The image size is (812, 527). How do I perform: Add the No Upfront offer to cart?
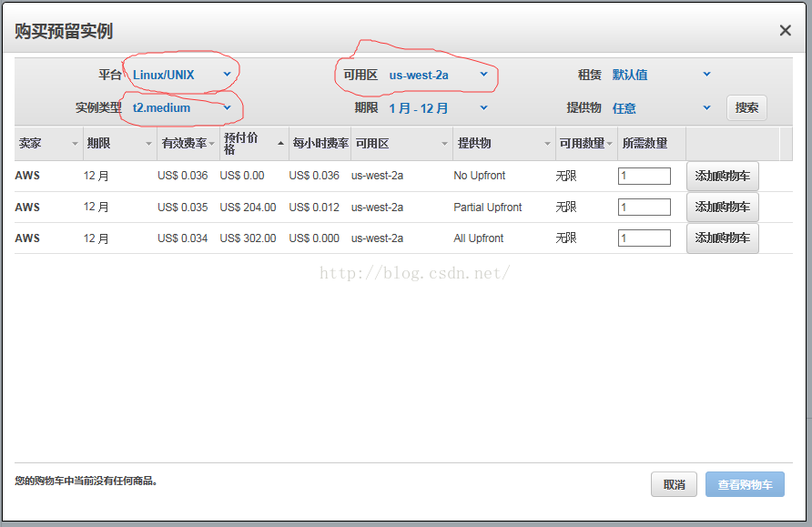pyautogui.click(x=723, y=176)
